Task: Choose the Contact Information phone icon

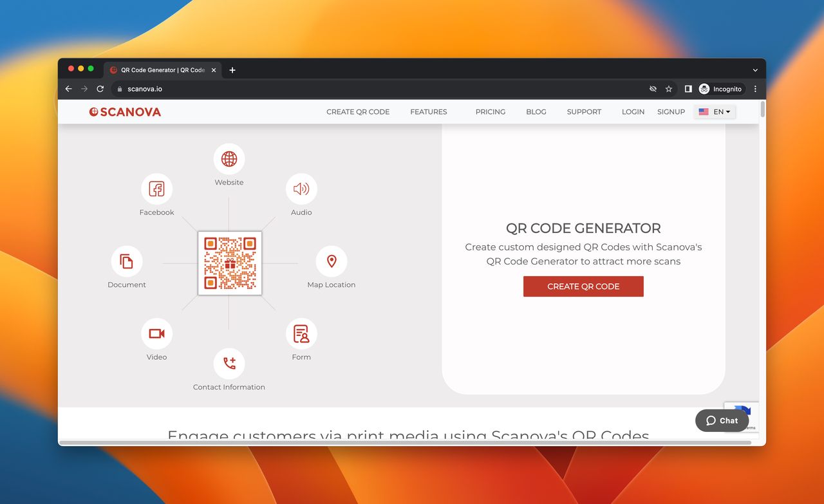Action: [x=229, y=364]
